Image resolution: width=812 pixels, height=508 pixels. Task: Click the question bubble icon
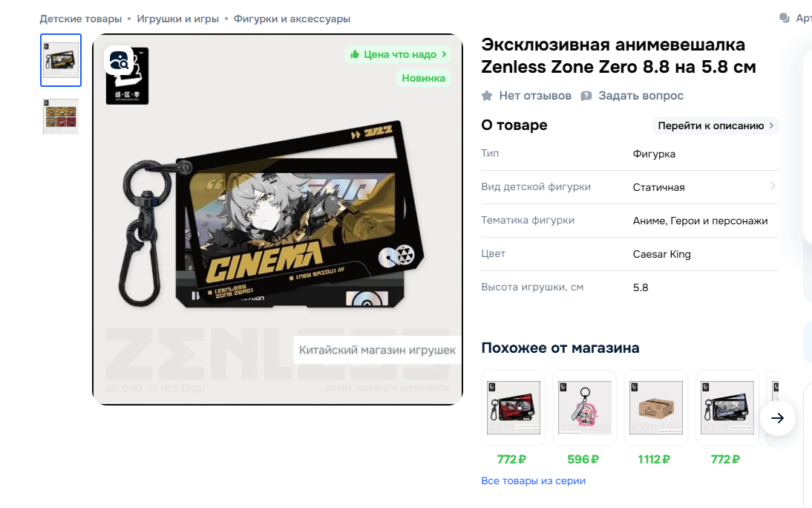(586, 96)
